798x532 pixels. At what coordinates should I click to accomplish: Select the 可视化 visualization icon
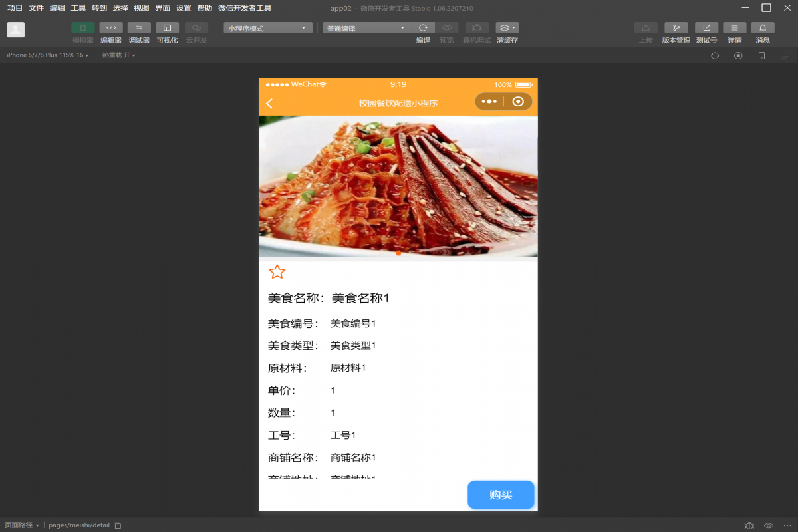tap(167, 27)
